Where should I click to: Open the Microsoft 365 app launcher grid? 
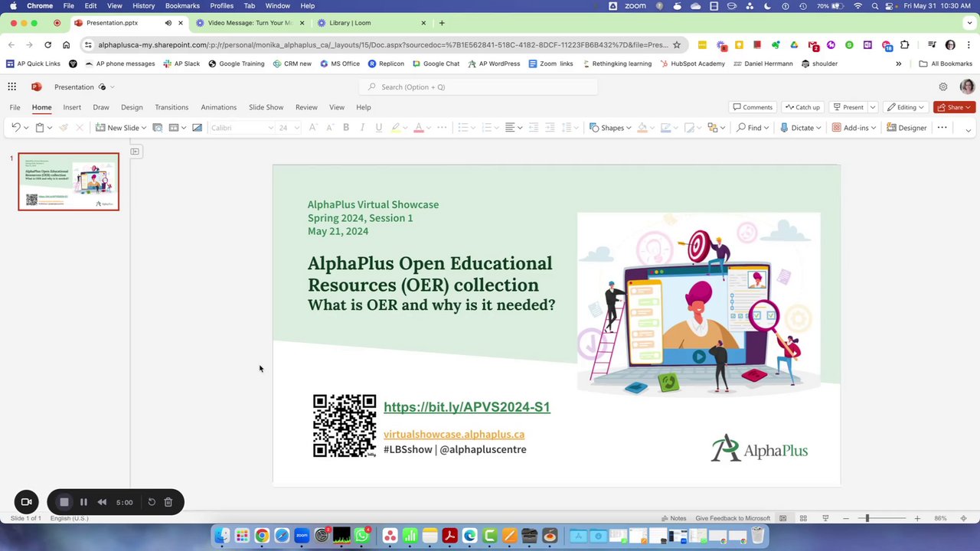[x=11, y=86]
